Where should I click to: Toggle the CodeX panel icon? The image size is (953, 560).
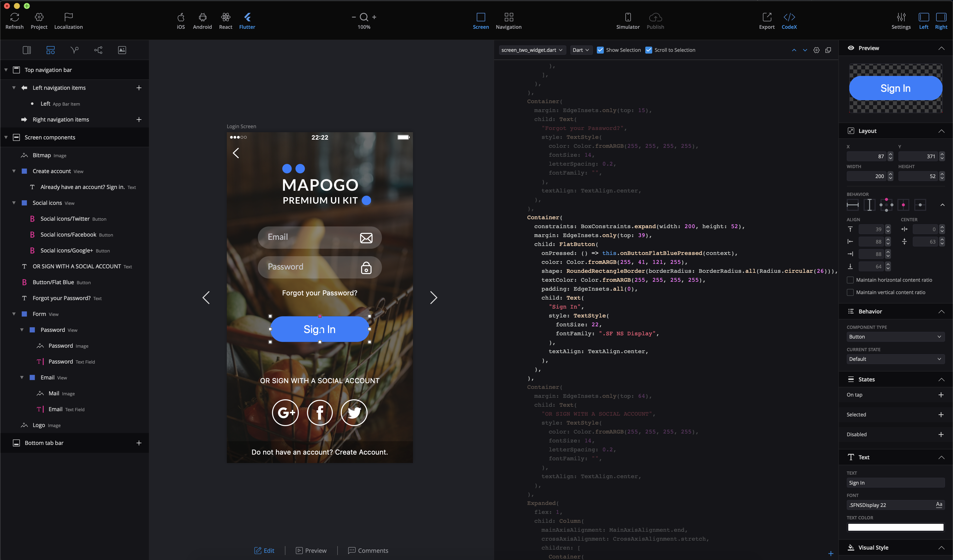tap(789, 17)
